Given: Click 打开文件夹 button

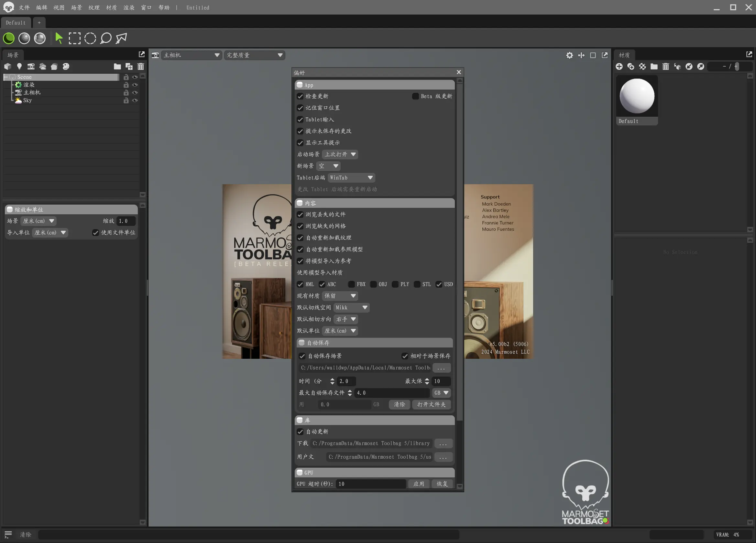Looking at the screenshot, I should (431, 404).
